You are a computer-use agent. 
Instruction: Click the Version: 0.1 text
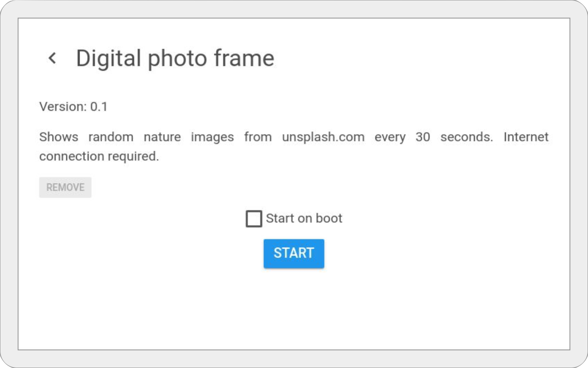click(x=74, y=106)
